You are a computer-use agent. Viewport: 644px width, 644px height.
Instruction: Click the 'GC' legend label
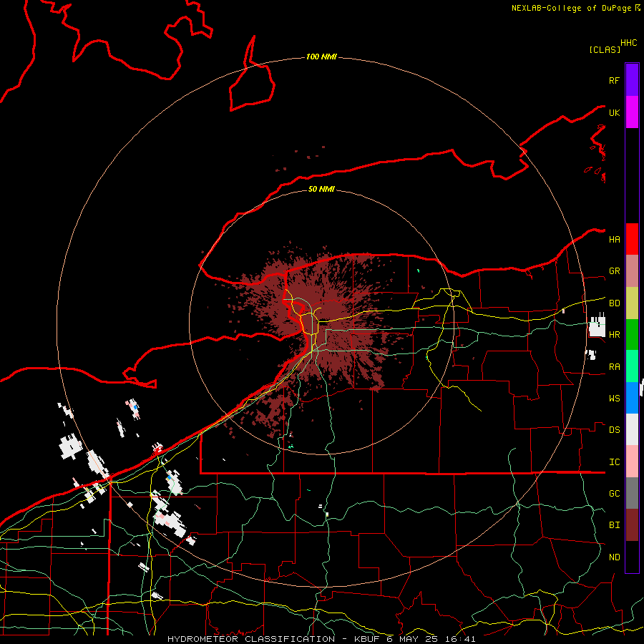coord(614,494)
